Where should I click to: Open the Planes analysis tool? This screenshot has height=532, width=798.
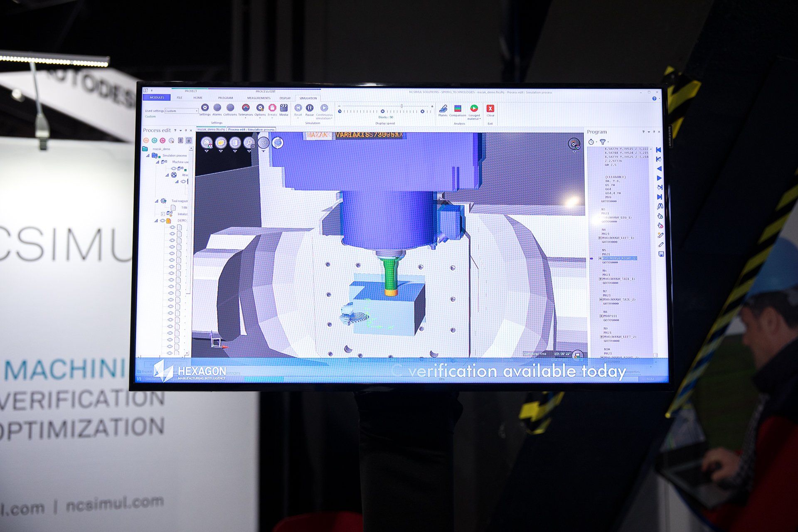click(x=443, y=109)
